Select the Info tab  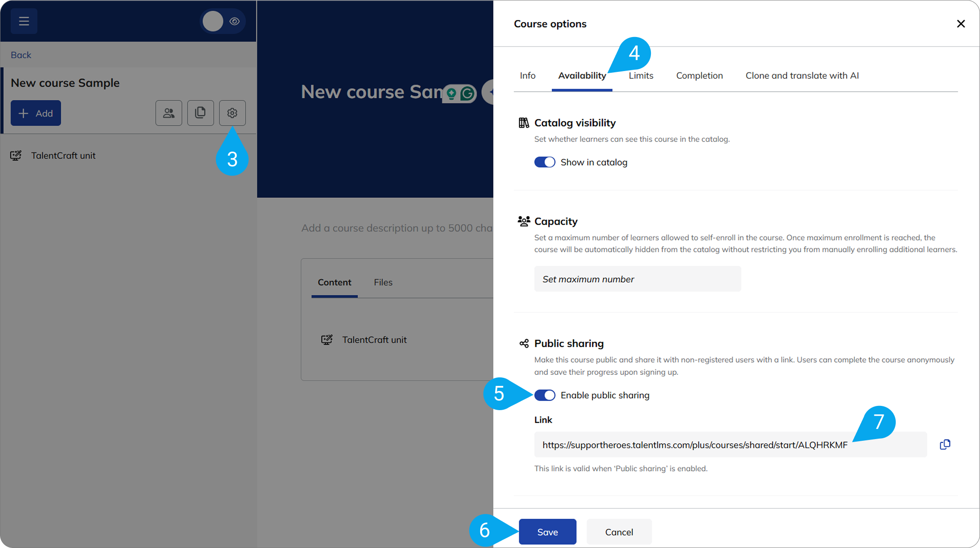pyautogui.click(x=527, y=75)
